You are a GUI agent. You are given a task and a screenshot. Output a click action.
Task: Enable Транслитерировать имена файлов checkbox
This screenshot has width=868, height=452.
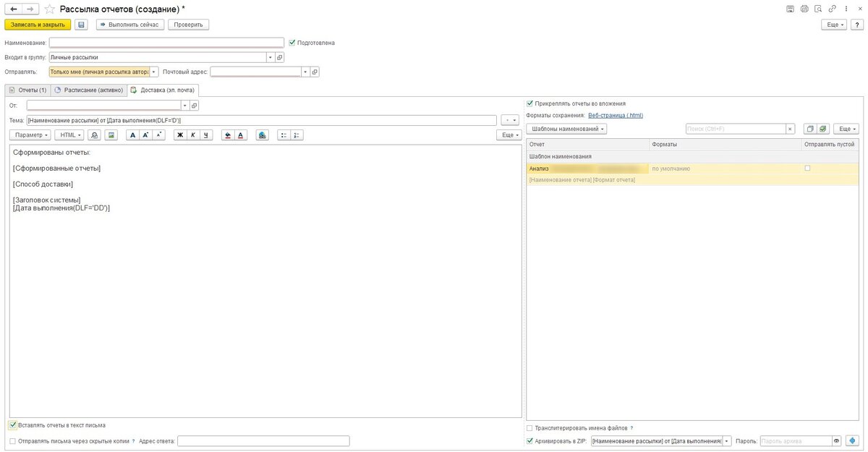[530, 428]
